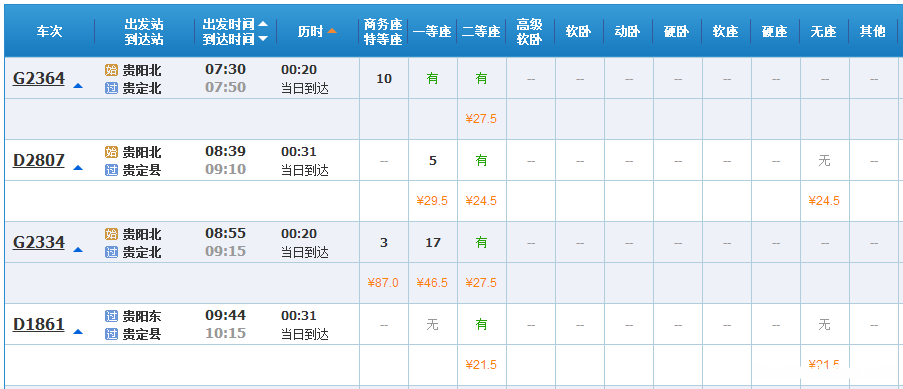This screenshot has height=389, width=903.
Task: Click the 动卧 column header
Action: tap(628, 32)
